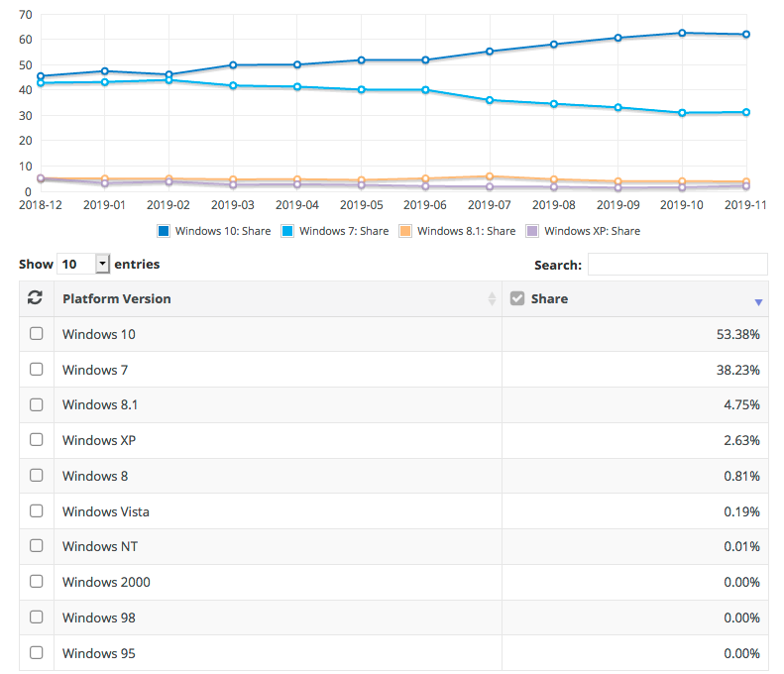Click the Share descending sort arrow

tap(758, 302)
